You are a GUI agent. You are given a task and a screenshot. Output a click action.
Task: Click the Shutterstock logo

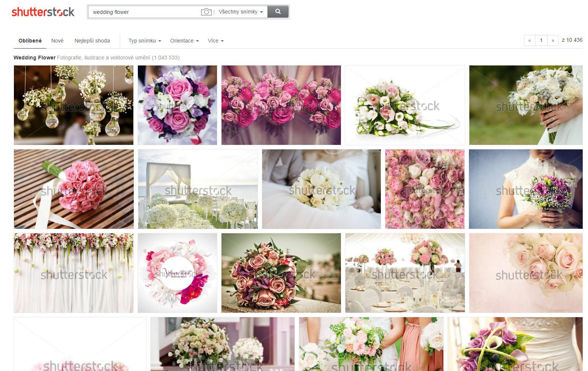(x=43, y=12)
